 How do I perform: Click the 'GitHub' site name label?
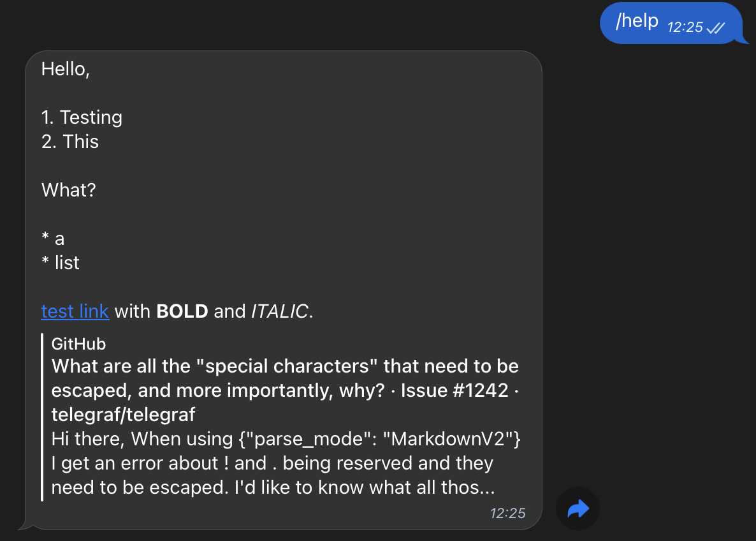click(x=78, y=343)
